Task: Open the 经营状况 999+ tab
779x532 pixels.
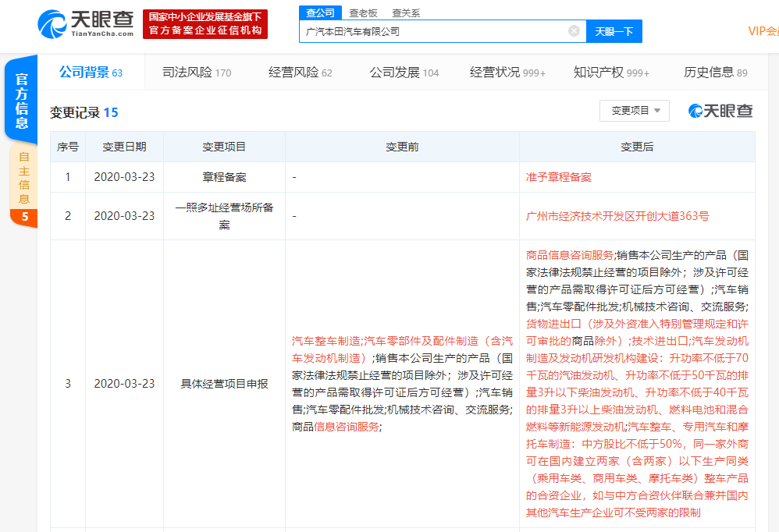Action: click(x=507, y=73)
